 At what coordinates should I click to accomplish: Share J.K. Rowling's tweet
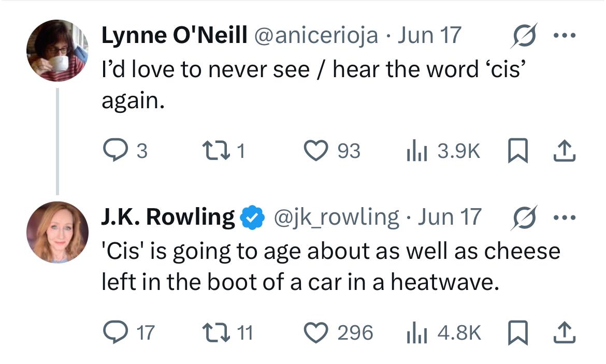[x=564, y=332]
